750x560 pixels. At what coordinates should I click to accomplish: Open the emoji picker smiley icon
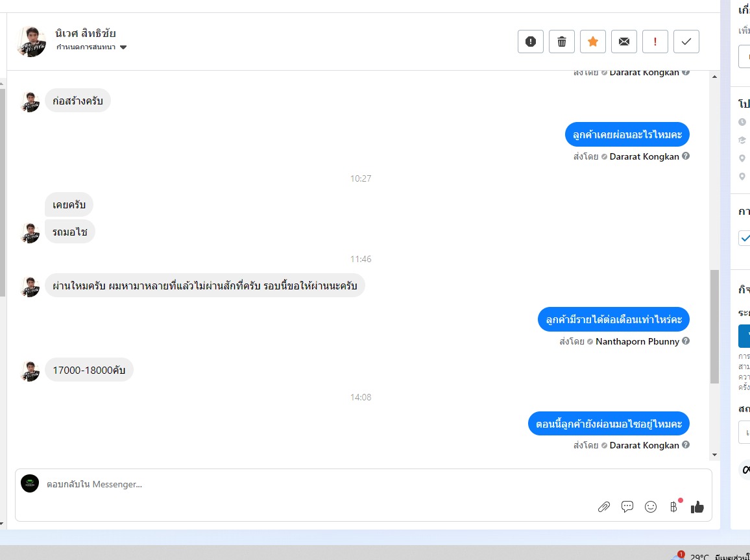[651, 507]
